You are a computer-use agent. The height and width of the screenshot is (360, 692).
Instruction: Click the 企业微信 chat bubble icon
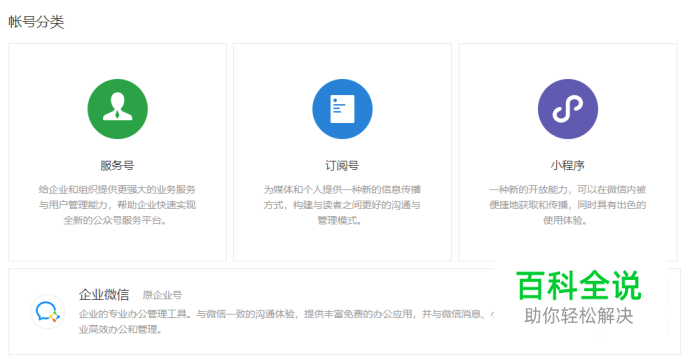pyautogui.click(x=48, y=311)
